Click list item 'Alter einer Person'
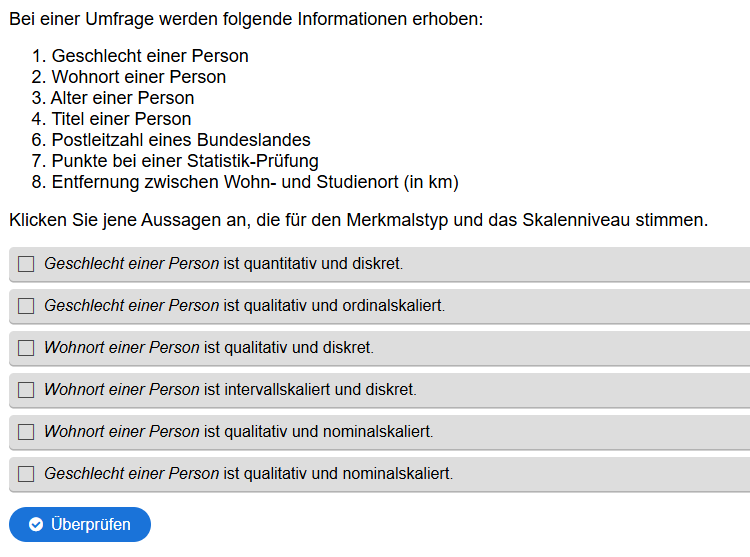 click(x=122, y=98)
